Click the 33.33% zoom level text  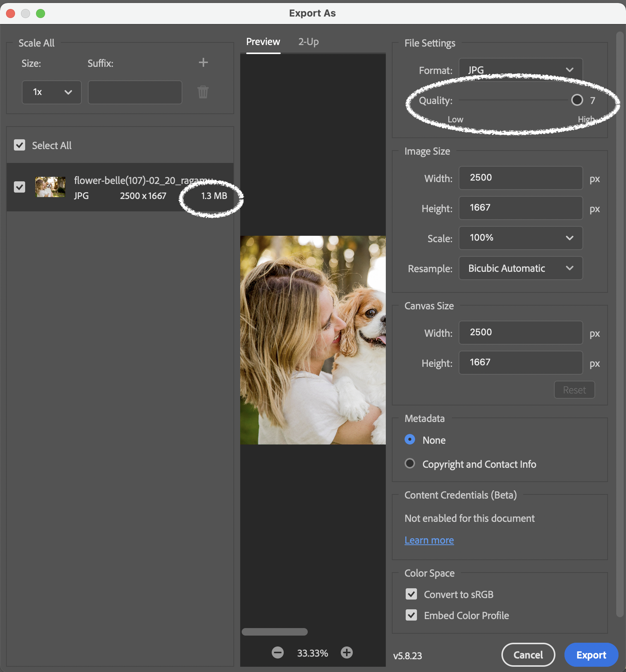pyautogui.click(x=312, y=653)
